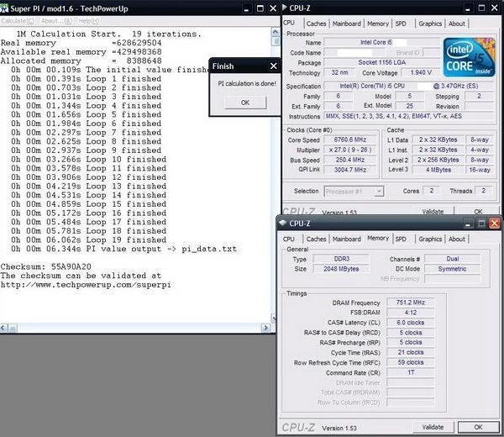Click the PI value output pi_data.txt line

pos(123,249)
